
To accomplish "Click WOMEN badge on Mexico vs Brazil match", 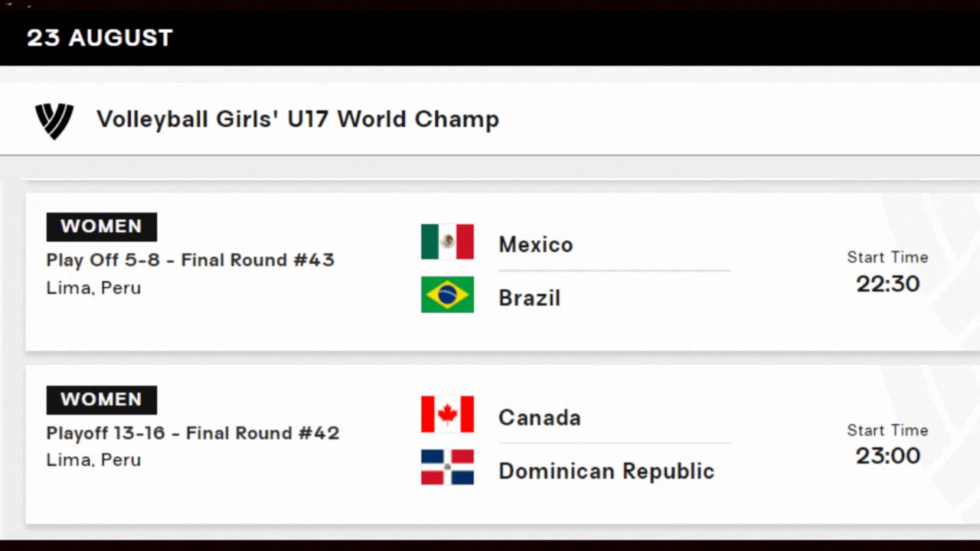I will pos(102,227).
